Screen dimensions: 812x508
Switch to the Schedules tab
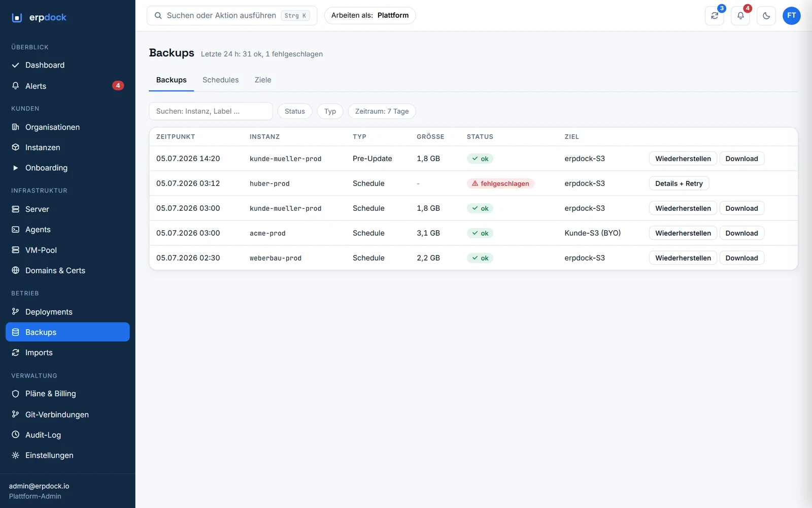[221, 80]
